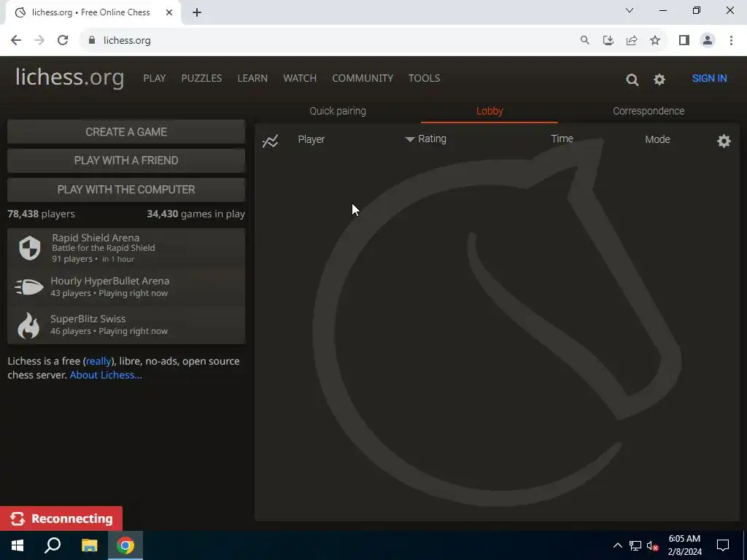Open the SuperBlitz Swiss tournament

pyautogui.click(x=126, y=324)
